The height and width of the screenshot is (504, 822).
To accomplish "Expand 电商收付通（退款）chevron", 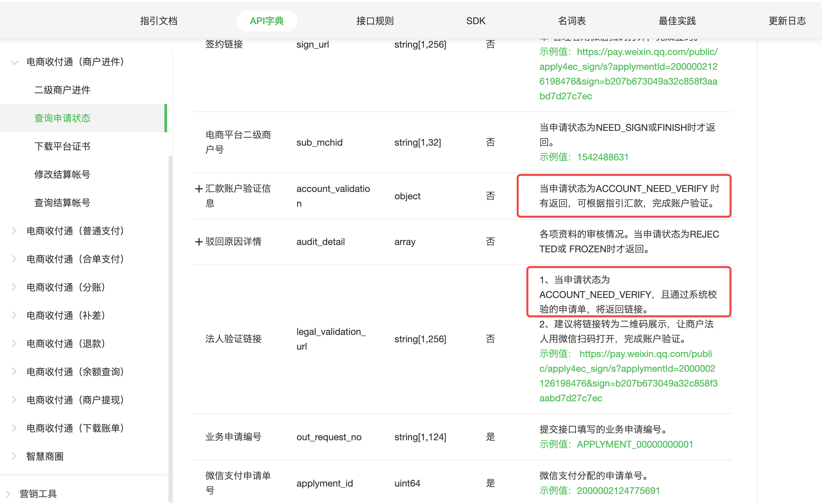I will click(x=14, y=344).
